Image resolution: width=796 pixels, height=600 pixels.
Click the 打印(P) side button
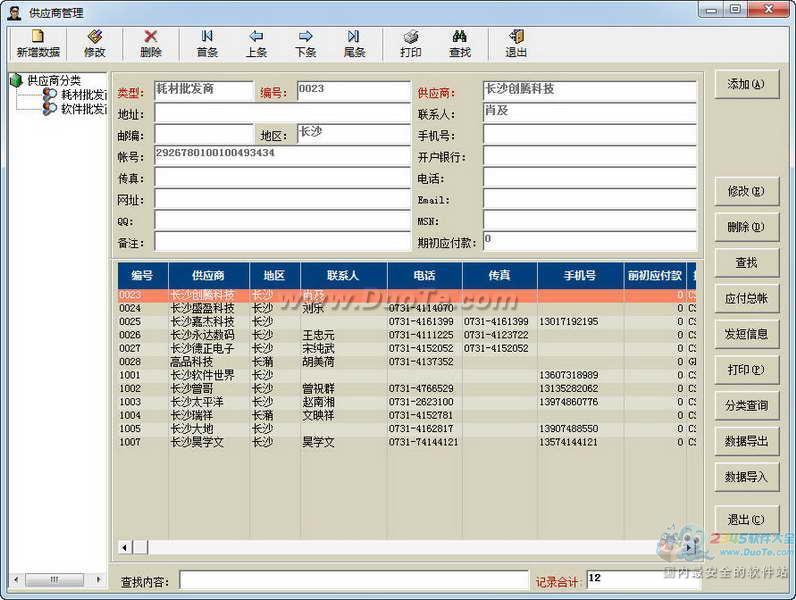746,370
